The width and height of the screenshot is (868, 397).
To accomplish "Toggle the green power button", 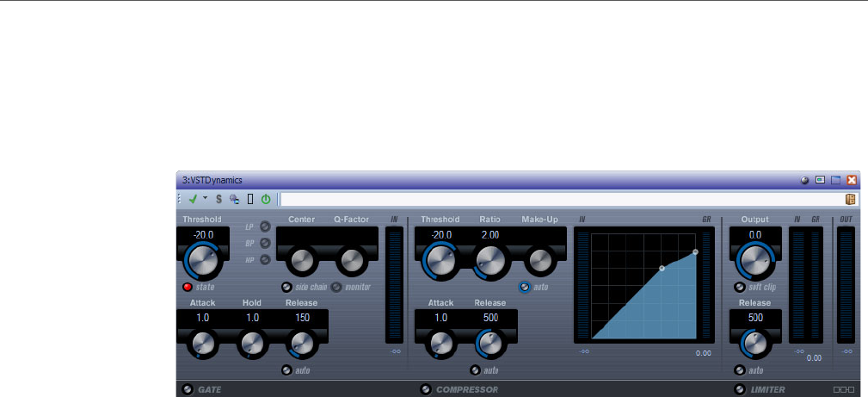I will point(266,199).
